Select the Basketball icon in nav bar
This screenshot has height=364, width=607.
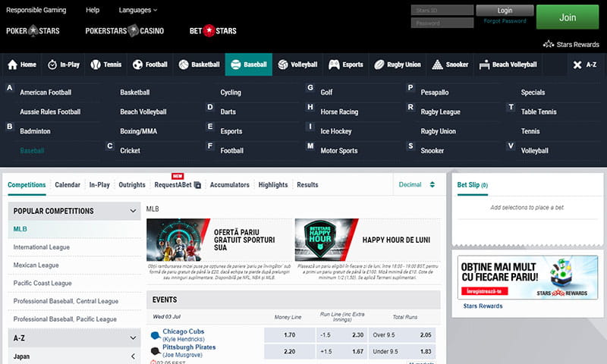click(184, 64)
